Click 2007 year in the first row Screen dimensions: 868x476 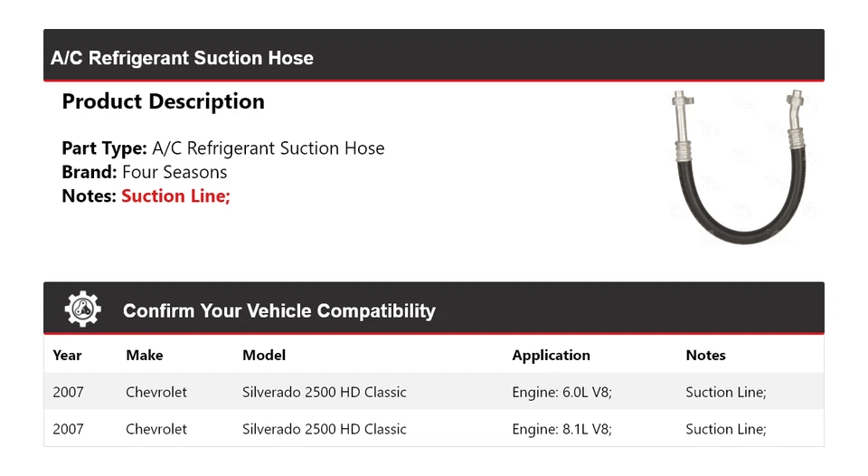pos(68,392)
